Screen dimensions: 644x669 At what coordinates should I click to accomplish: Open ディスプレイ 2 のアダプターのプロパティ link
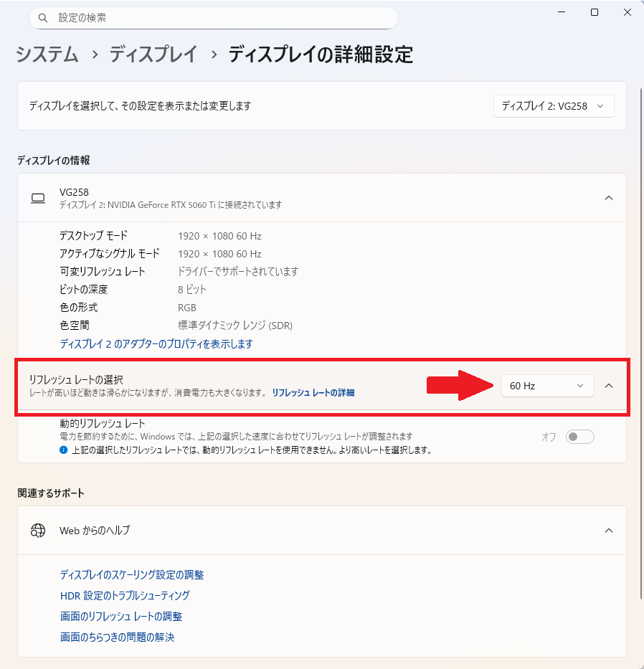(158, 343)
